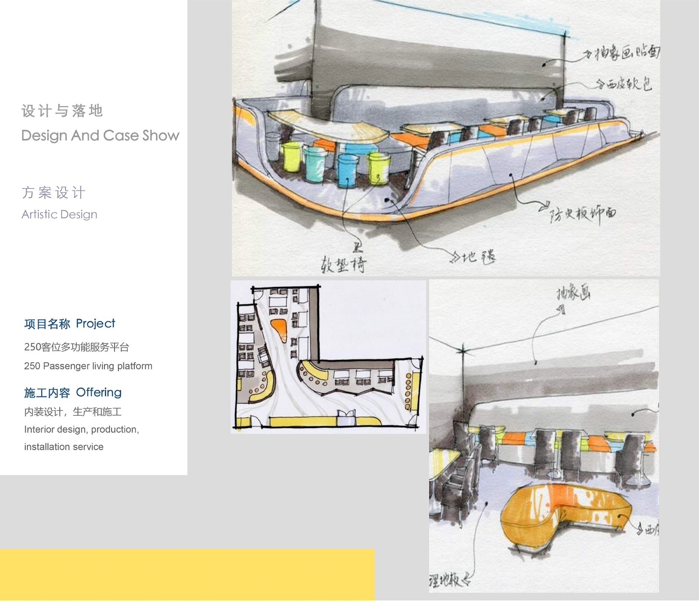699x616 pixels.
Task: Click the "设计与落地" heading
Action: [62, 111]
